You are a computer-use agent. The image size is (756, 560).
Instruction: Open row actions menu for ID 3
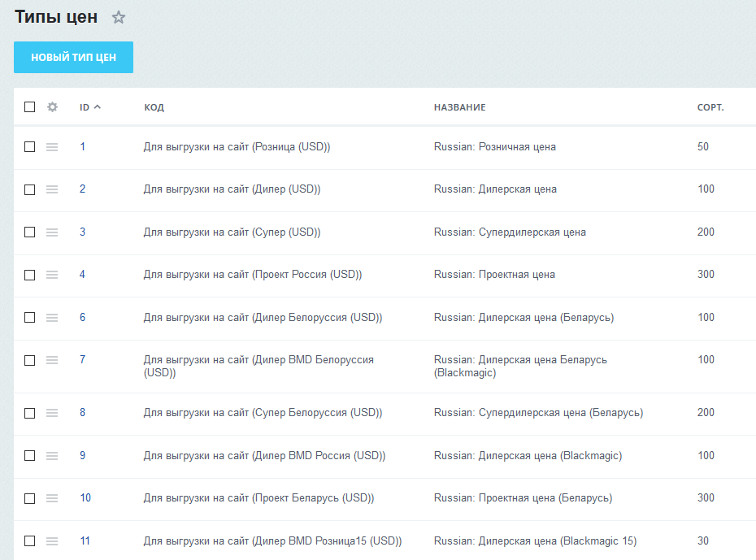(x=52, y=232)
